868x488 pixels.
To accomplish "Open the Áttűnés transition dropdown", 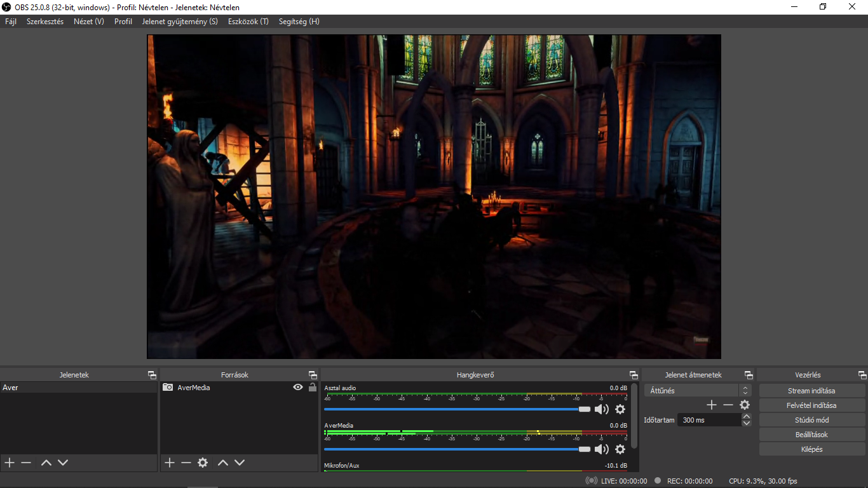I will [x=698, y=391].
